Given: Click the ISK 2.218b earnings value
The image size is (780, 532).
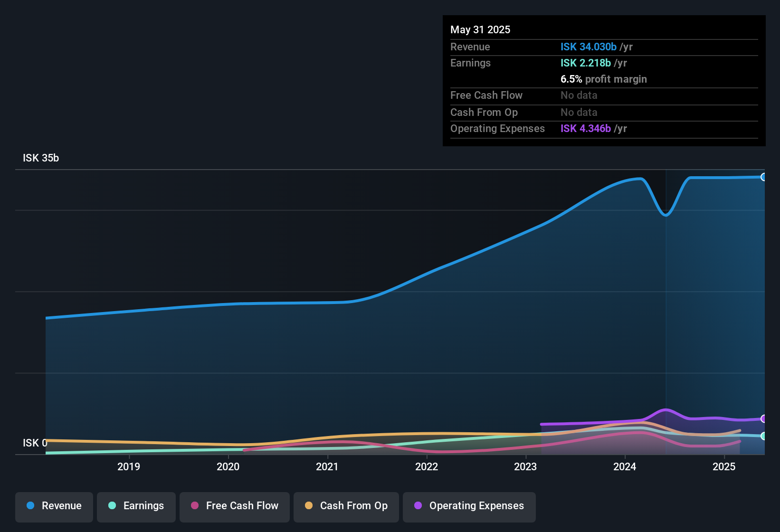Looking at the screenshot, I should [x=586, y=63].
